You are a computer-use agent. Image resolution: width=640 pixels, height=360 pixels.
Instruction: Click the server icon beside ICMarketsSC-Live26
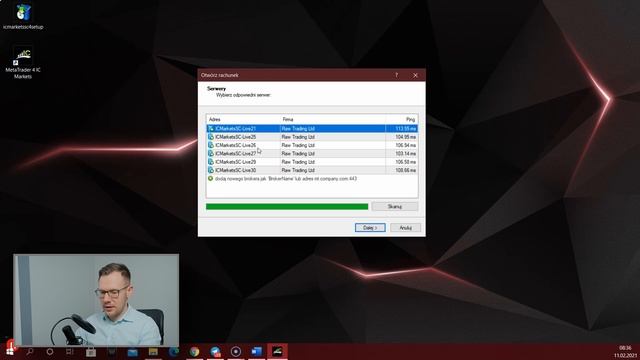pos(211,145)
